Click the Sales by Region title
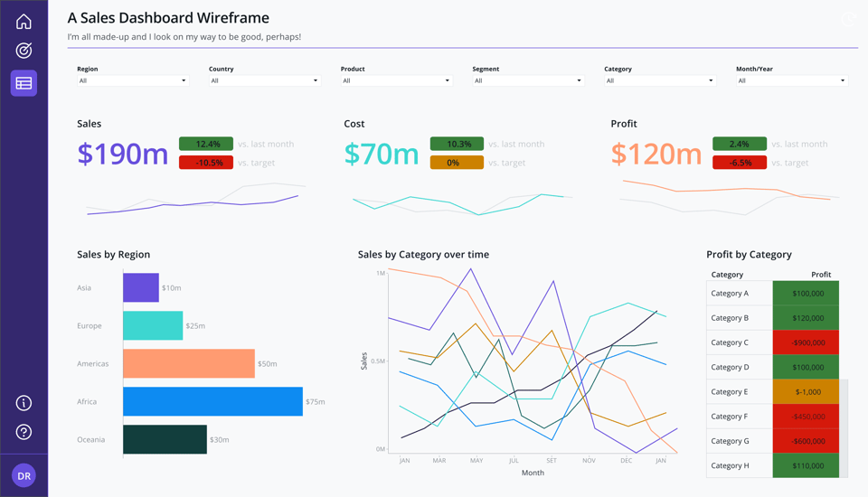Image resolution: width=868 pixels, height=497 pixels. (114, 255)
